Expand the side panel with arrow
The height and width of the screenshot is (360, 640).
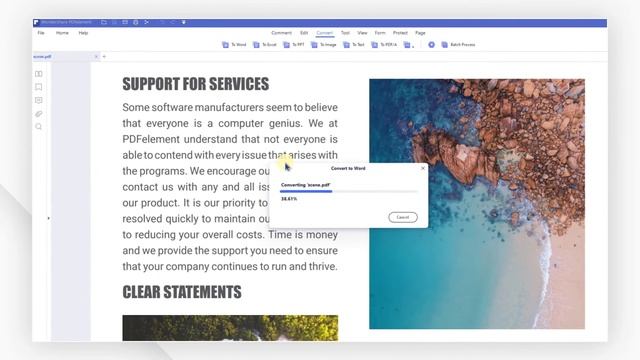(49, 218)
